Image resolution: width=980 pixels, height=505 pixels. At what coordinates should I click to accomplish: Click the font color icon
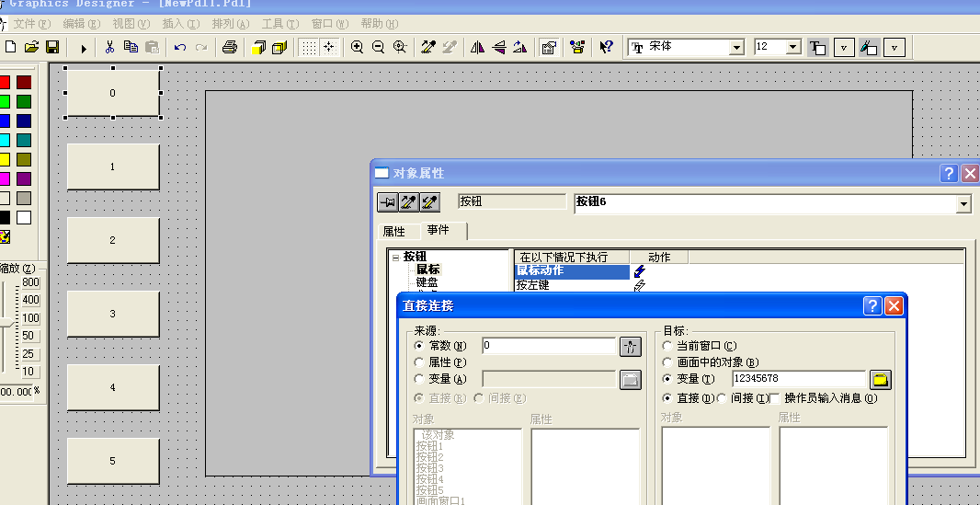tap(817, 48)
